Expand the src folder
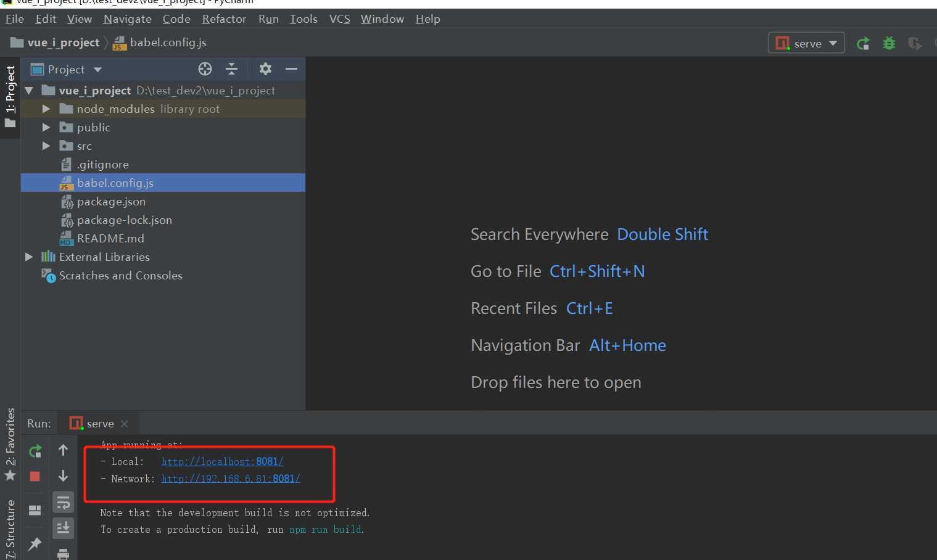This screenshot has height=560, width=937. (x=46, y=146)
